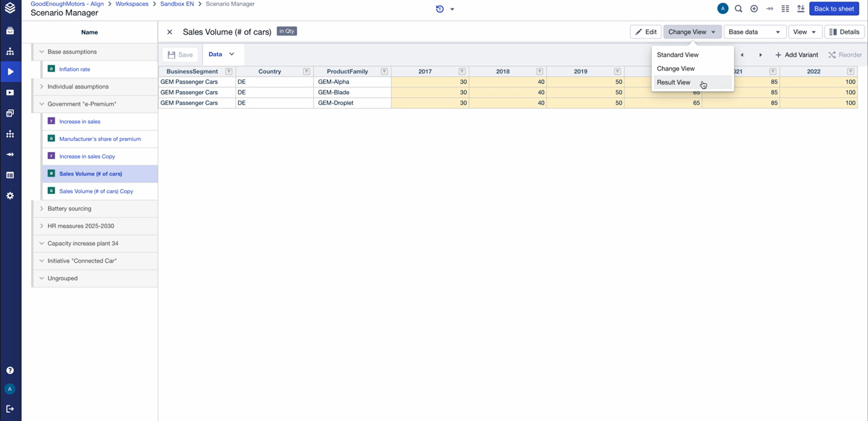
Task: Click the plus-circle add icon in header
Action: pos(754,9)
